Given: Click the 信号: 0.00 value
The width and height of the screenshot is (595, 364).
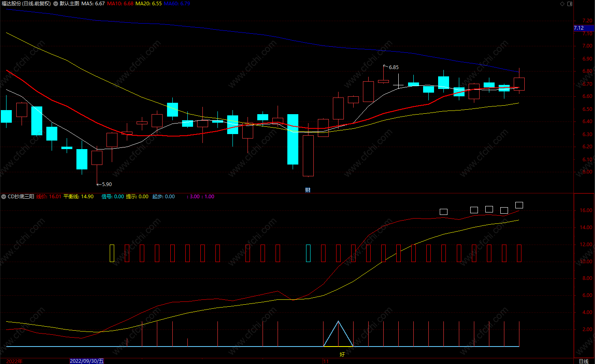Looking at the screenshot, I should [x=113, y=197].
